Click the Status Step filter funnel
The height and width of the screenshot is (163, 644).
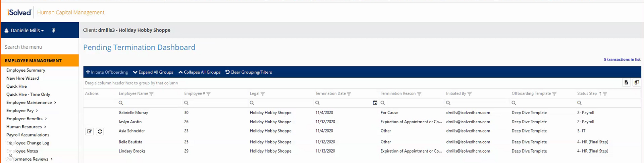pyautogui.click(x=605, y=94)
